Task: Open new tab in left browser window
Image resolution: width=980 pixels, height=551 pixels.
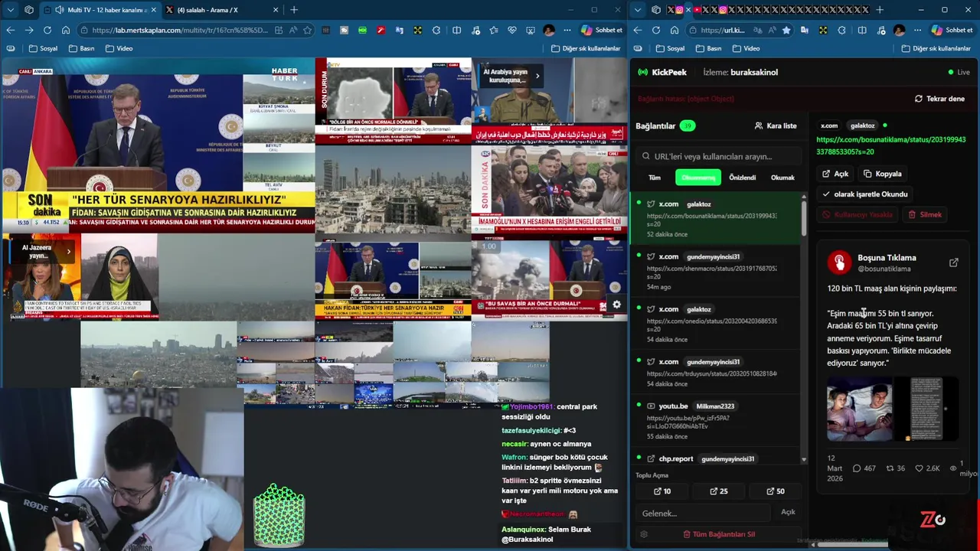Action: [294, 10]
